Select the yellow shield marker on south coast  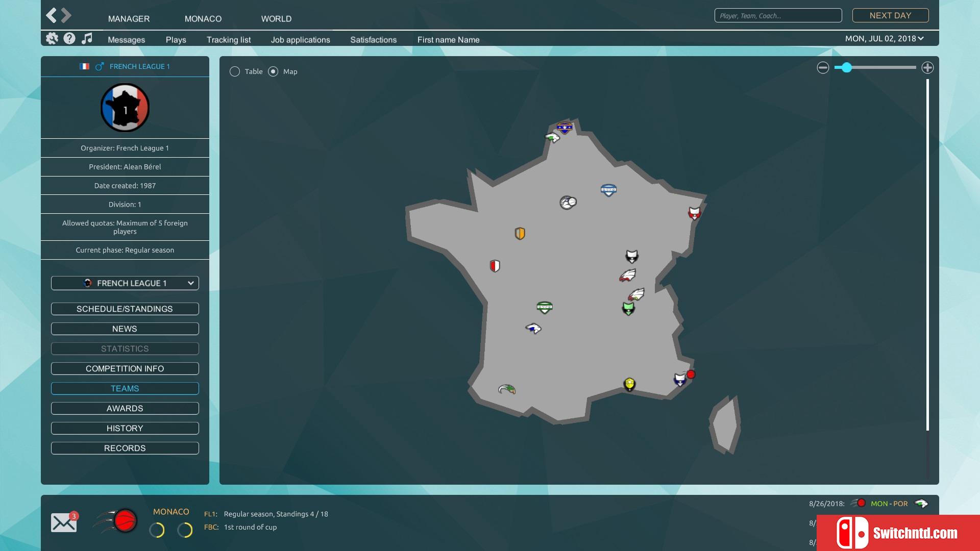629,384
